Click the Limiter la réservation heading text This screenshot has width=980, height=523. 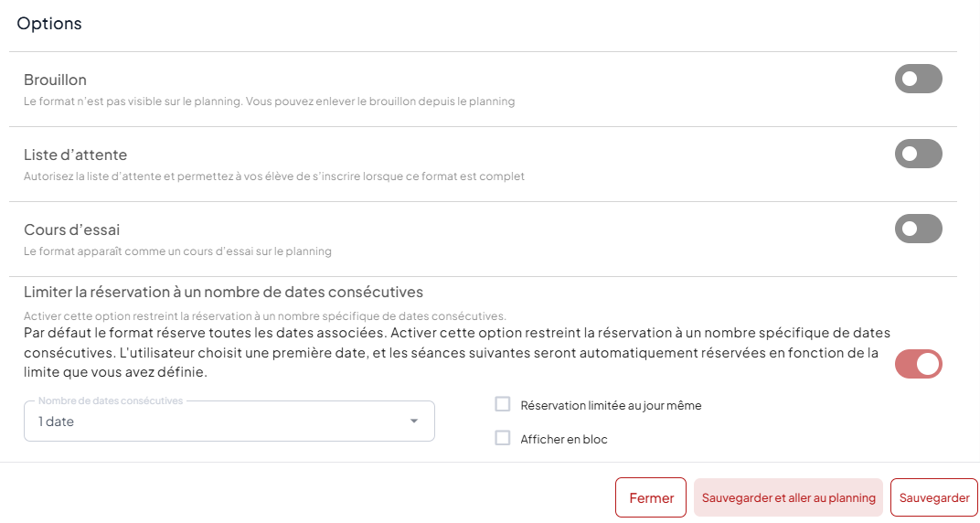point(223,292)
